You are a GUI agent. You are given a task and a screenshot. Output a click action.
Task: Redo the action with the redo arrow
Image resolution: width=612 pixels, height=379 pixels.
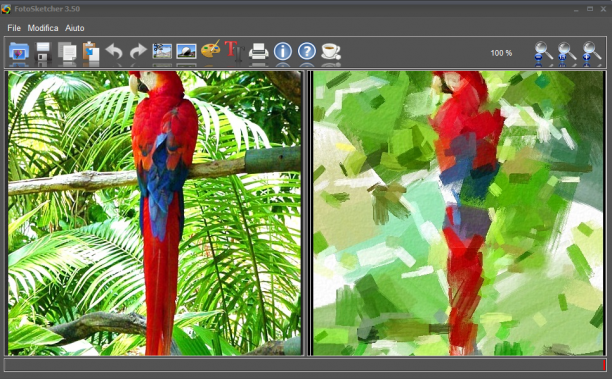[138, 52]
